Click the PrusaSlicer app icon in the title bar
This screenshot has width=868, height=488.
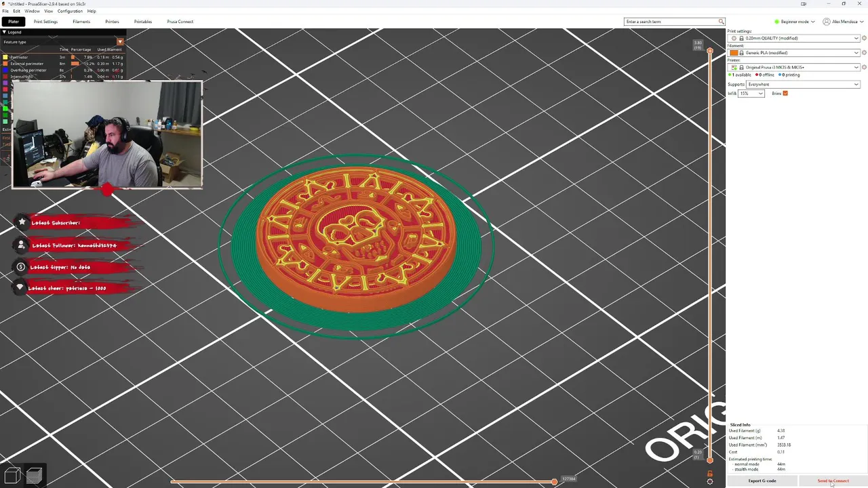3,3
